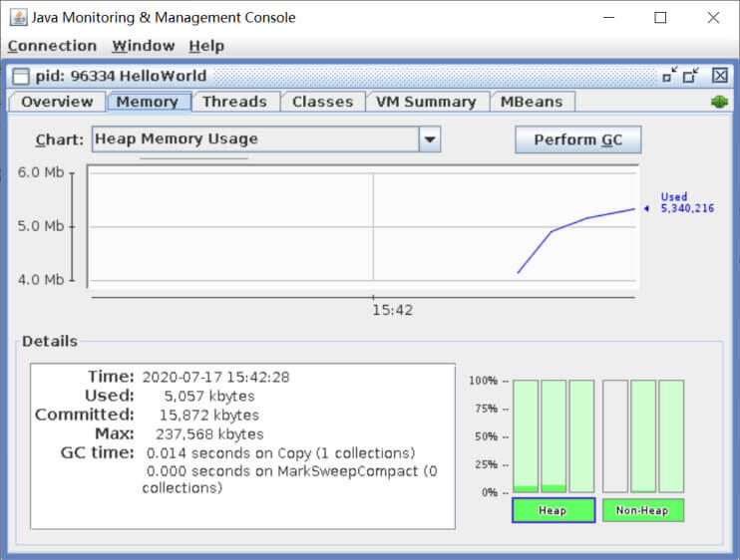
Task: Expand the Chart dropdown arrow
Action: coord(430,140)
